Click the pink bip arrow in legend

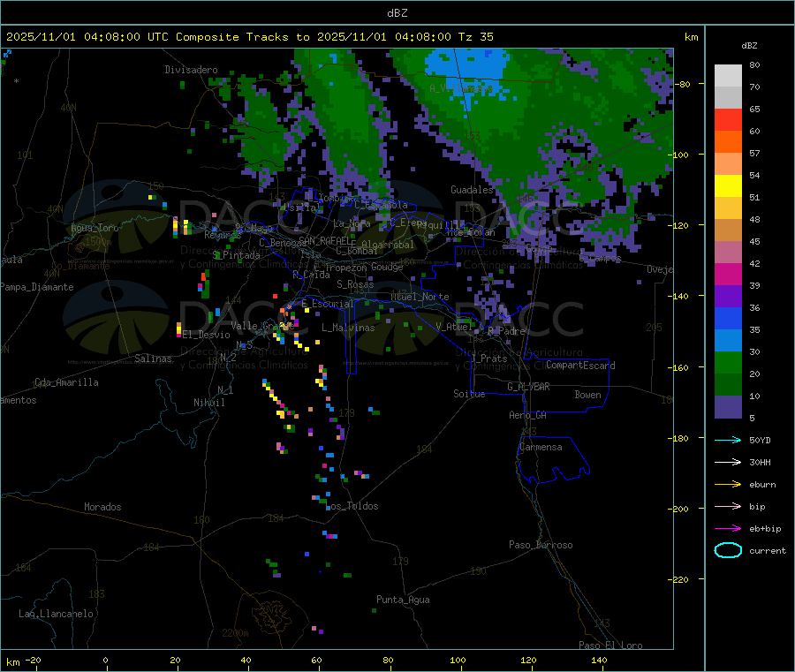click(x=728, y=506)
